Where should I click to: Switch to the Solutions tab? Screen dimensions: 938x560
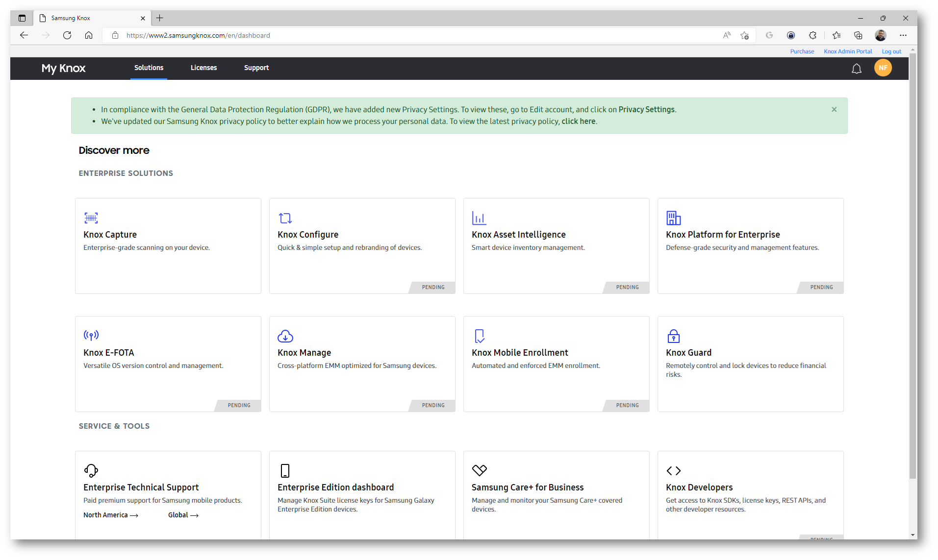click(x=149, y=68)
